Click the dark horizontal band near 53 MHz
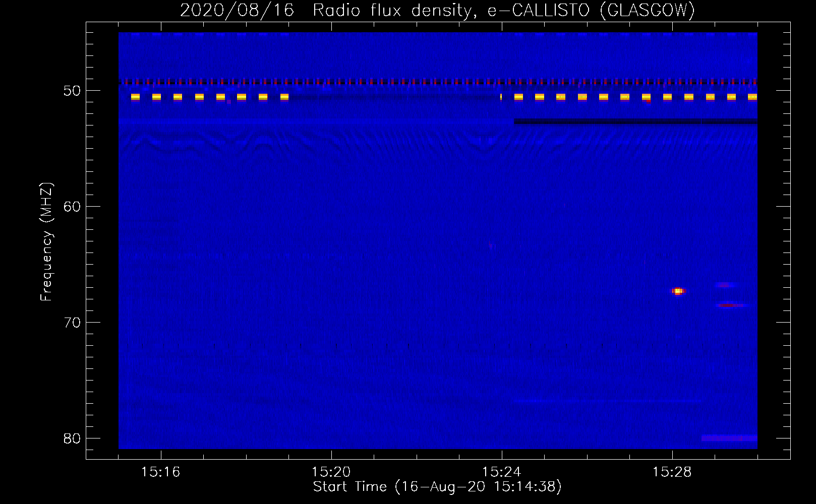Viewport: 816px width, 504px height. [x=635, y=121]
